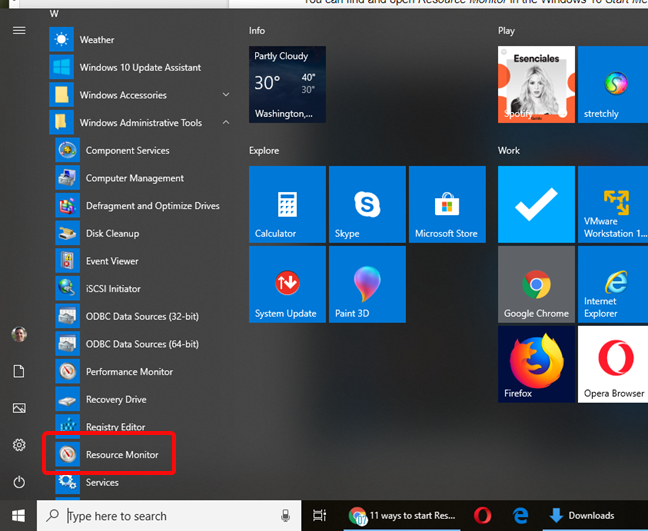Open Edge from the taskbar
Screen dimensions: 648x531
[x=520, y=515]
